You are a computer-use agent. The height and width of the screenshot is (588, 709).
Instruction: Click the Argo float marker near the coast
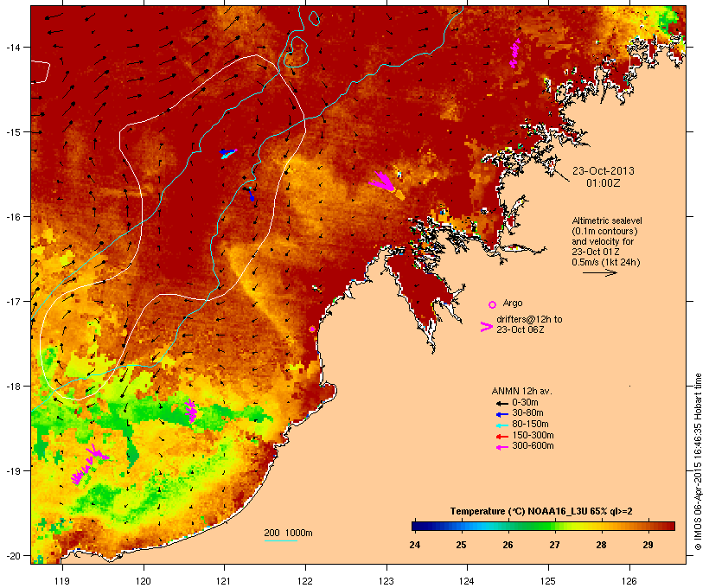tap(312, 329)
